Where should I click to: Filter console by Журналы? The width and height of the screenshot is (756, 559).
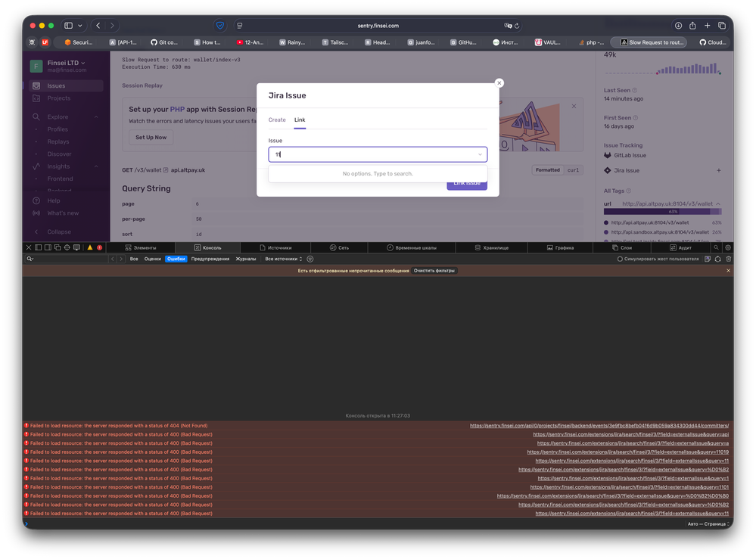pos(246,259)
